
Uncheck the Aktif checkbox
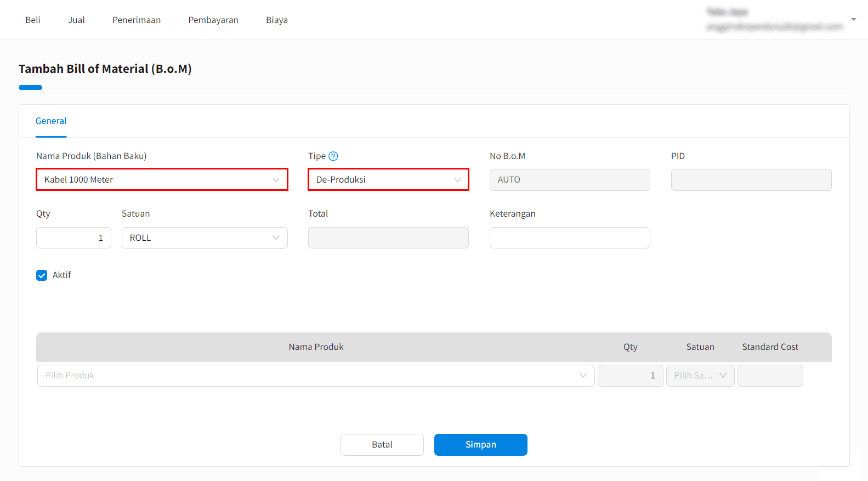click(42, 275)
